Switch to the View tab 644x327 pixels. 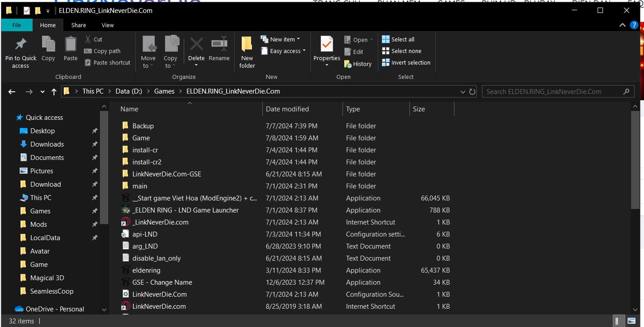click(x=107, y=25)
